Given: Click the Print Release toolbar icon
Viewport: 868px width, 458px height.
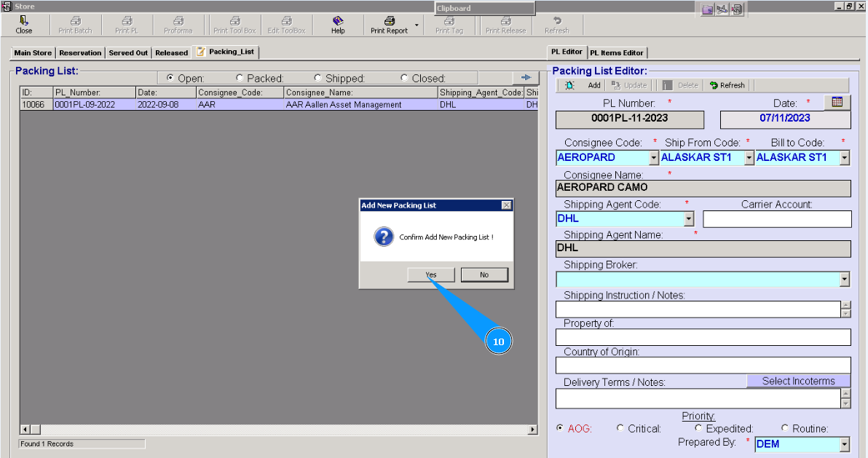Looking at the screenshot, I should pos(506,21).
